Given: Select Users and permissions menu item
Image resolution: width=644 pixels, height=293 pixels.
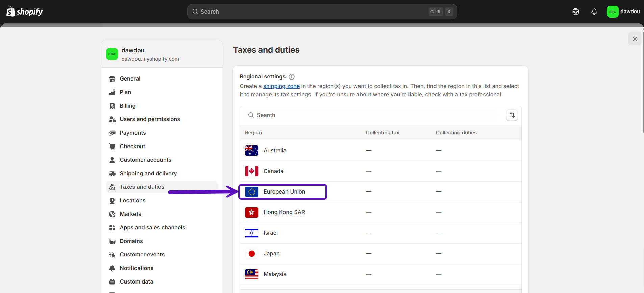Looking at the screenshot, I should pyautogui.click(x=150, y=119).
